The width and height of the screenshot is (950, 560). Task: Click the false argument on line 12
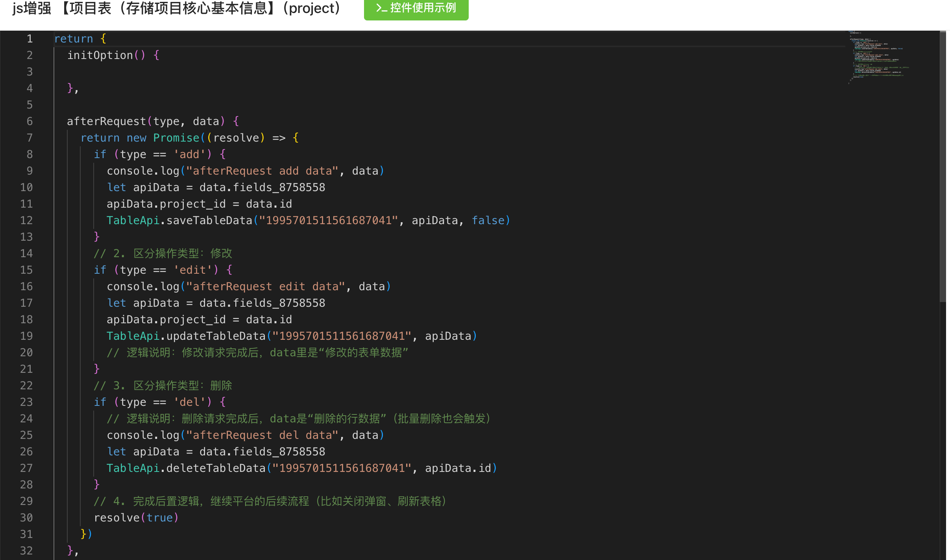pyautogui.click(x=488, y=220)
